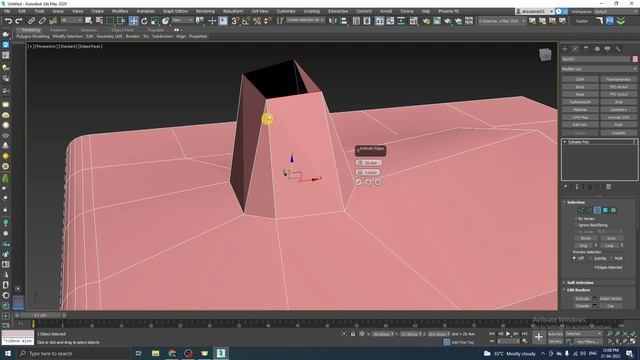Viewport: 640px width, 360px height.
Task: Select Preview Selection Off radio
Action: [574, 258]
